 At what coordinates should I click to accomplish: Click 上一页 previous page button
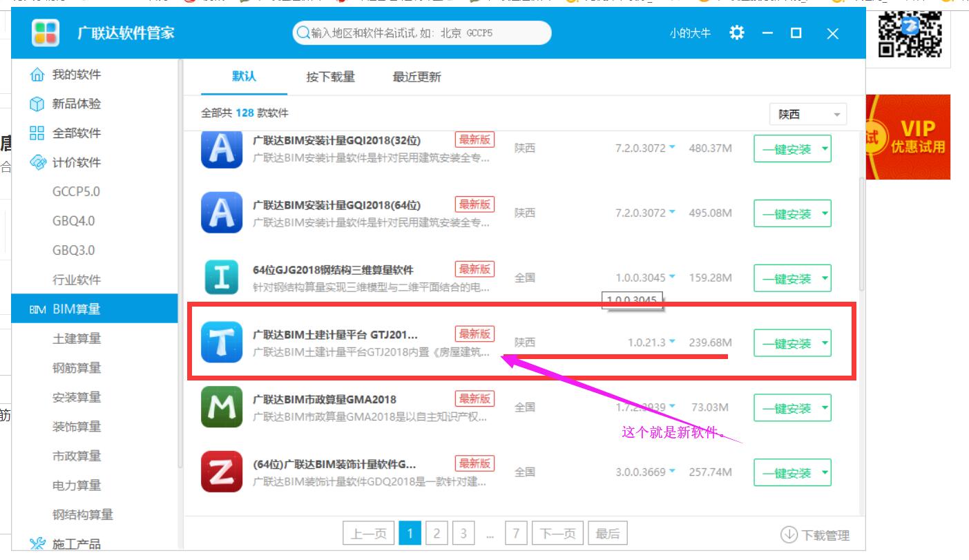pos(369,533)
